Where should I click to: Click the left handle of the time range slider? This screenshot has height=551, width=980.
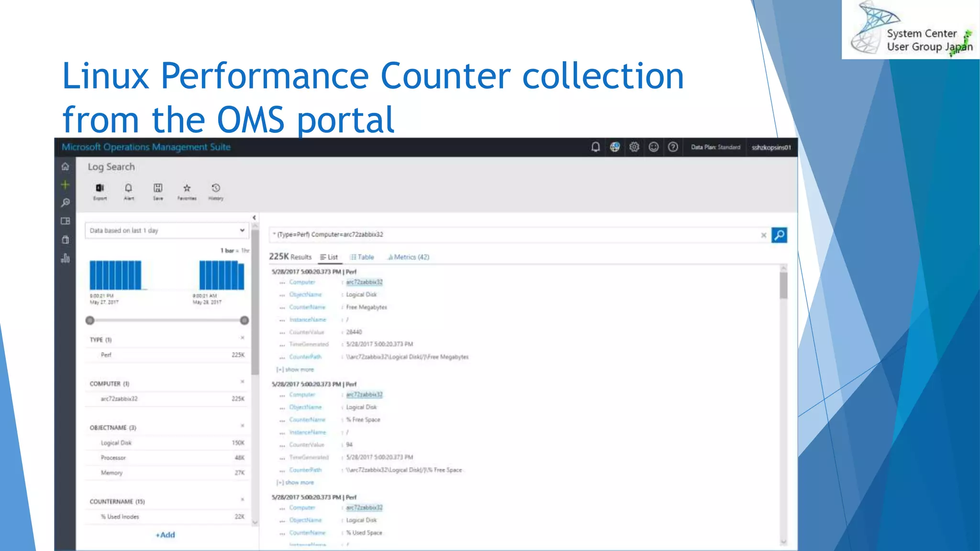[x=90, y=320]
